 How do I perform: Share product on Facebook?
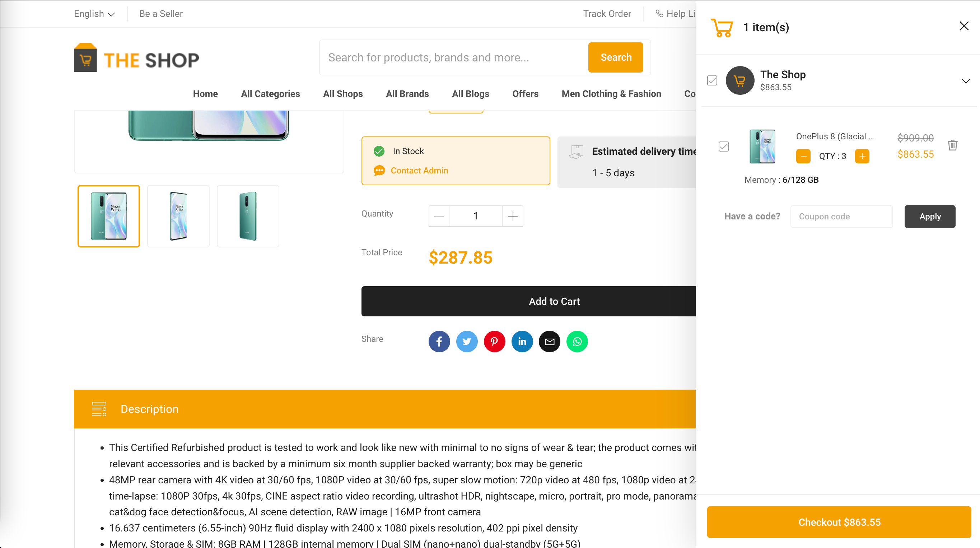click(x=439, y=342)
